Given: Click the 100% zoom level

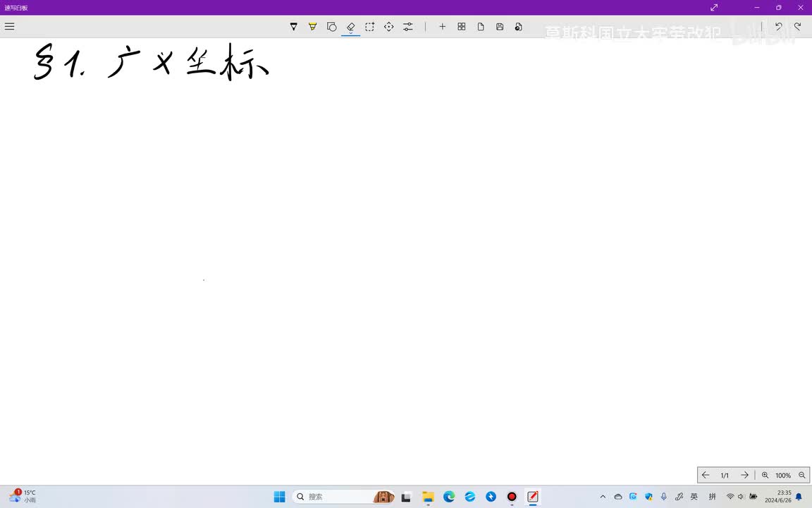Looking at the screenshot, I should click(x=783, y=476).
